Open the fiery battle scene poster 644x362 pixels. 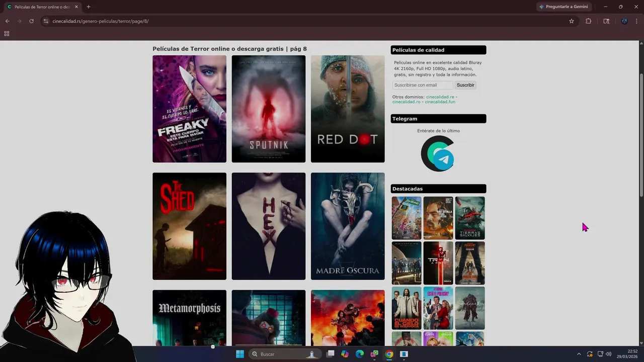pyautogui.click(x=348, y=318)
